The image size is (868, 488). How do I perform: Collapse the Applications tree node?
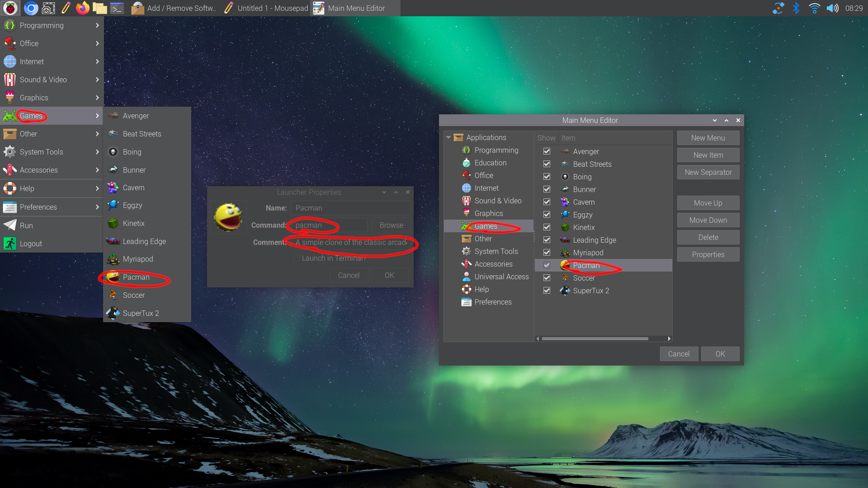tap(448, 137)
